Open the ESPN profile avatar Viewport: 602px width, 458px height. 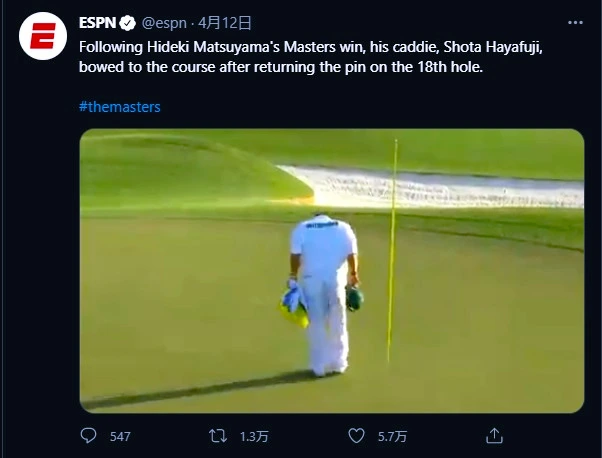[x=41, y=40]
